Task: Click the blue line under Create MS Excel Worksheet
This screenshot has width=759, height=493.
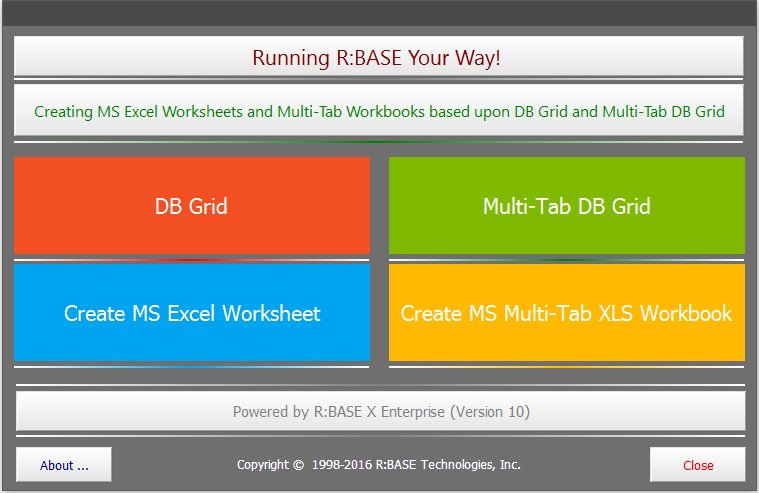Action: [191, 367]
